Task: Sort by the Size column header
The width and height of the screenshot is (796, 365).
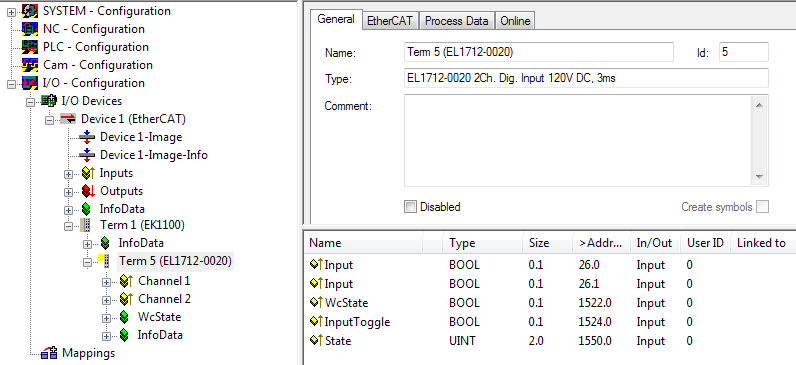Action: (x=548, y=243)
